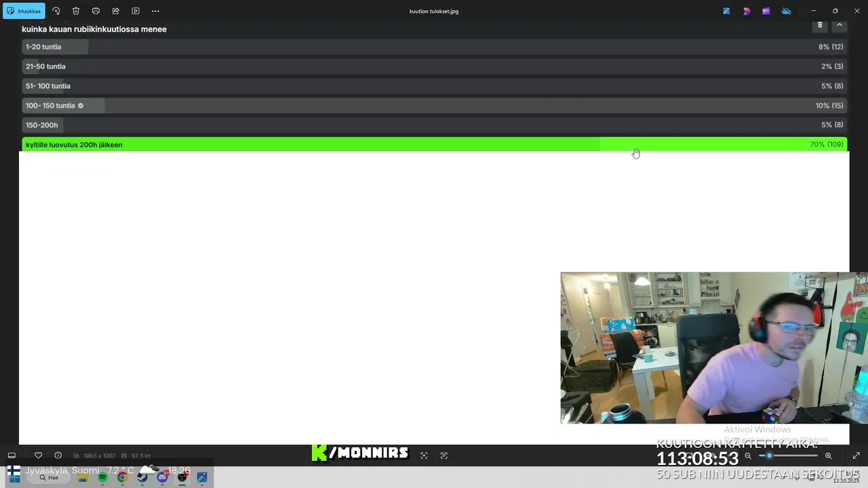Show file info with the info icon

(x=58, y=455)
